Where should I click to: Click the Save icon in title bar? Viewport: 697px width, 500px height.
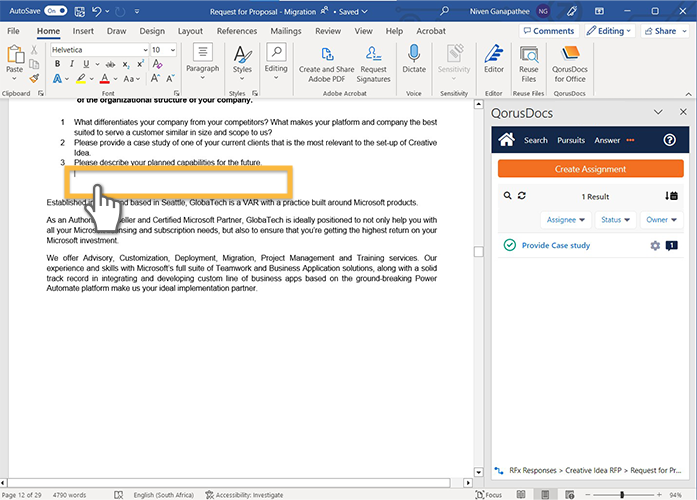pyautogui.click(x=80, y=12)
